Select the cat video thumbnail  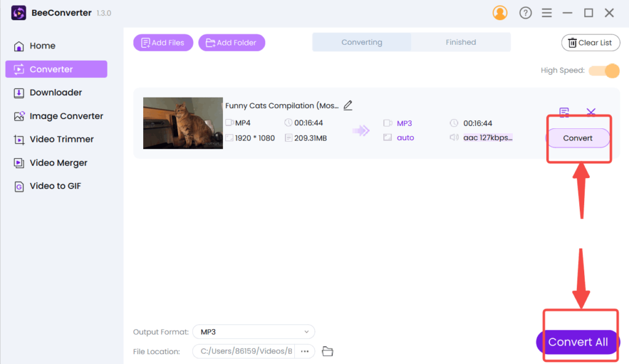click(x=182, y=123)
